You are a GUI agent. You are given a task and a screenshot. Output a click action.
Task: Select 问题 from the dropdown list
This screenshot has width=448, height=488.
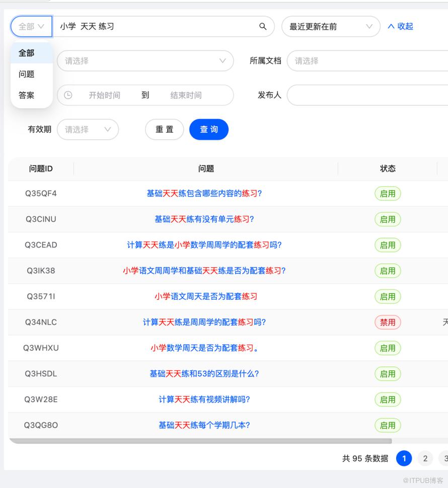pyautogui.click(x=27, y=74)
